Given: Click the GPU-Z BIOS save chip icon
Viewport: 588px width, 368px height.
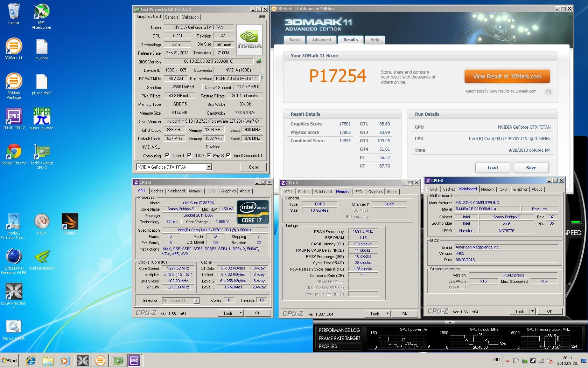Looking at the screenshot, I should [259, 61].
